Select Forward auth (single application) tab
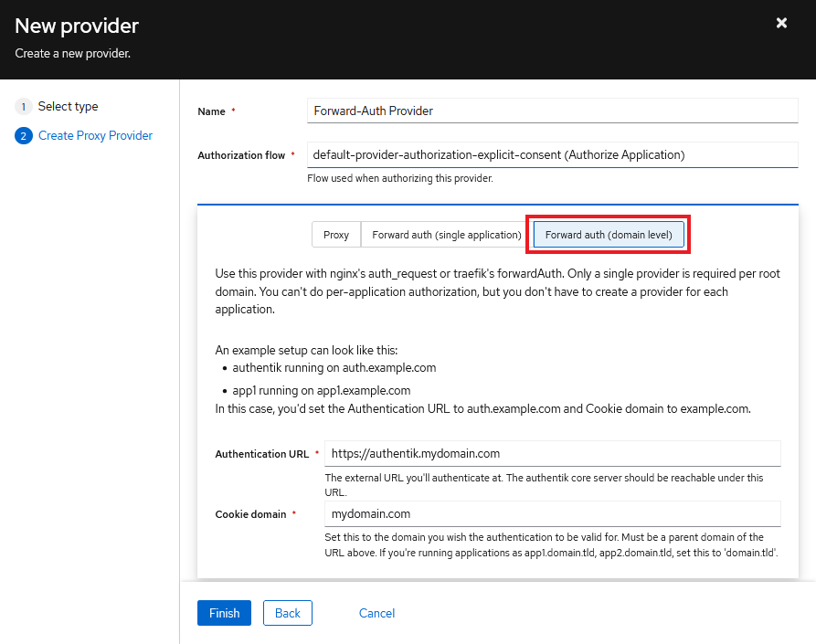Screen dimensions: 816x644 446,235
